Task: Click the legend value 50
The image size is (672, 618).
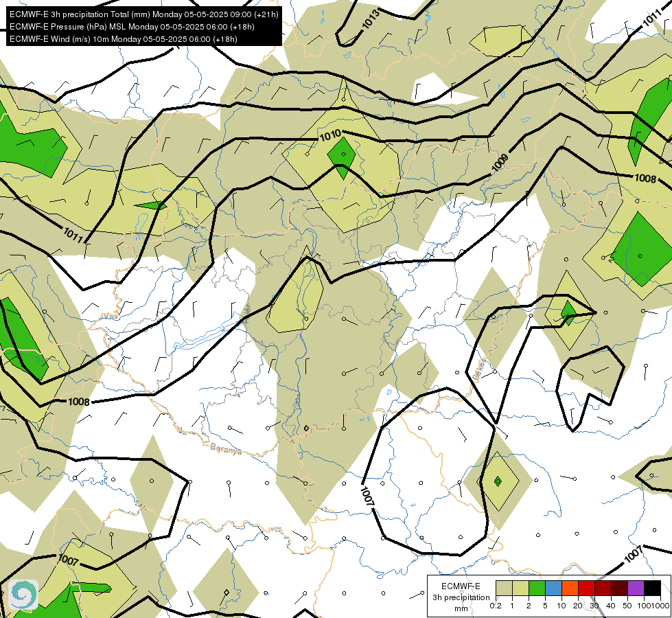Action: tap(627, 606)
